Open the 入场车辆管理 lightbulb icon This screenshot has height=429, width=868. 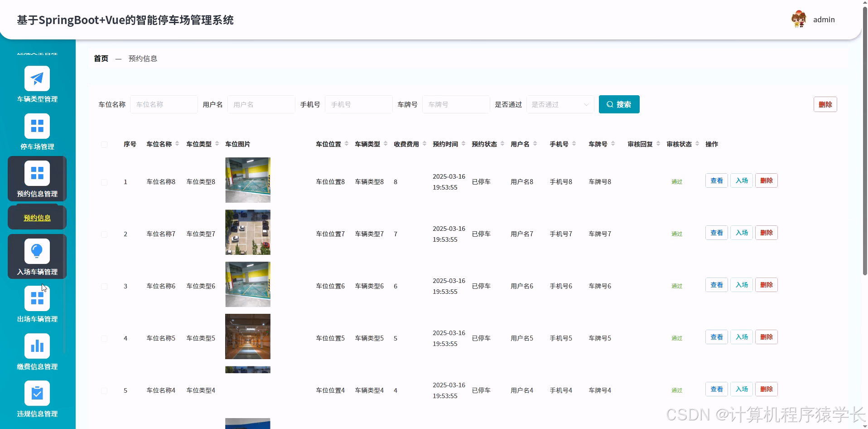click(x=37, y=251)
